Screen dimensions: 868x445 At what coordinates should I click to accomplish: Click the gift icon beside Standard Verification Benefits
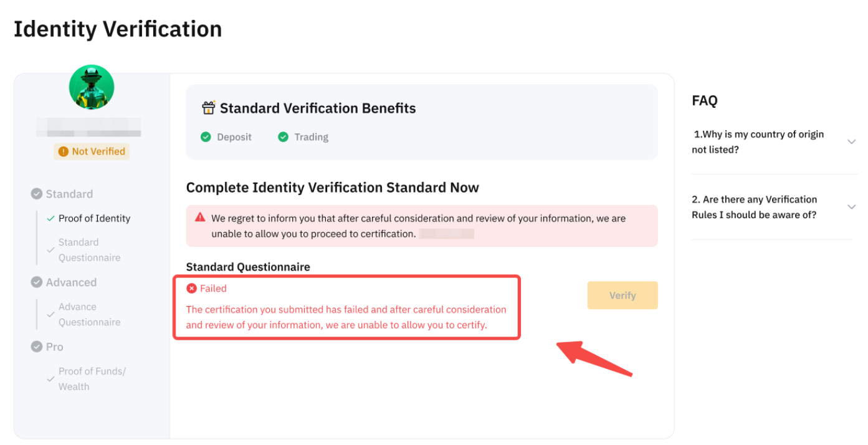[208, 108]
